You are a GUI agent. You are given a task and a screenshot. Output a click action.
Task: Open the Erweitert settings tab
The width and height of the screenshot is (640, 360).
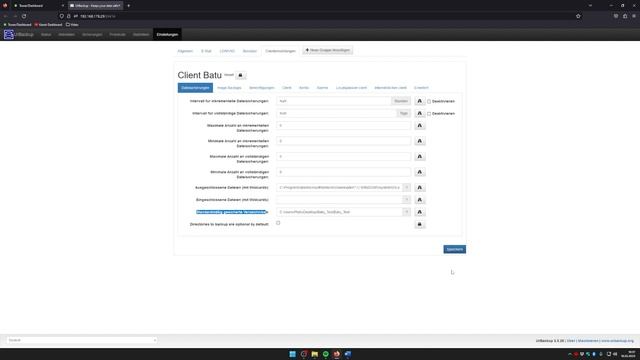tap(421, 88)
